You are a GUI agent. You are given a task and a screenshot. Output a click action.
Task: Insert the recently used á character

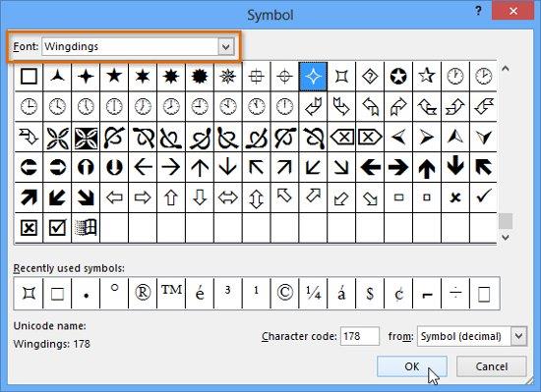point(341,293)
